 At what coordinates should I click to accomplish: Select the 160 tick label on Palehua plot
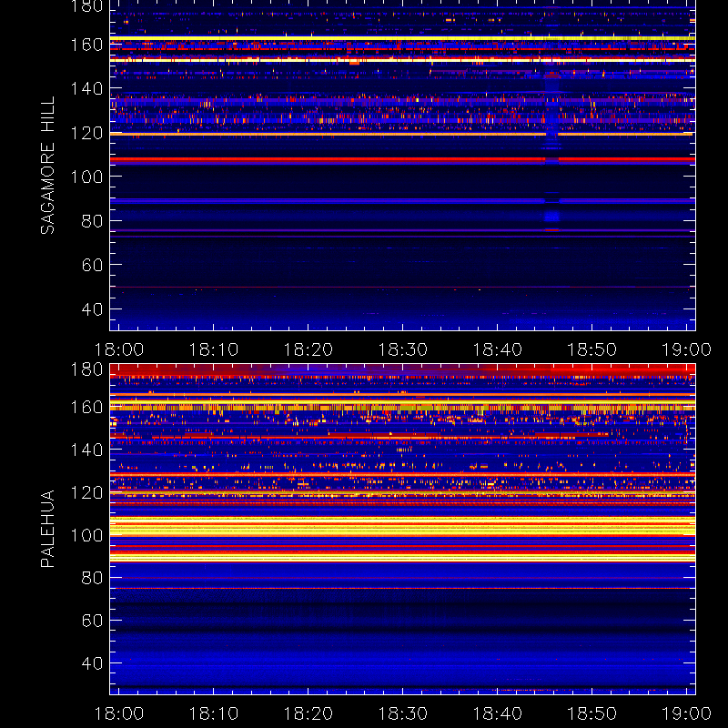point(86,407)
